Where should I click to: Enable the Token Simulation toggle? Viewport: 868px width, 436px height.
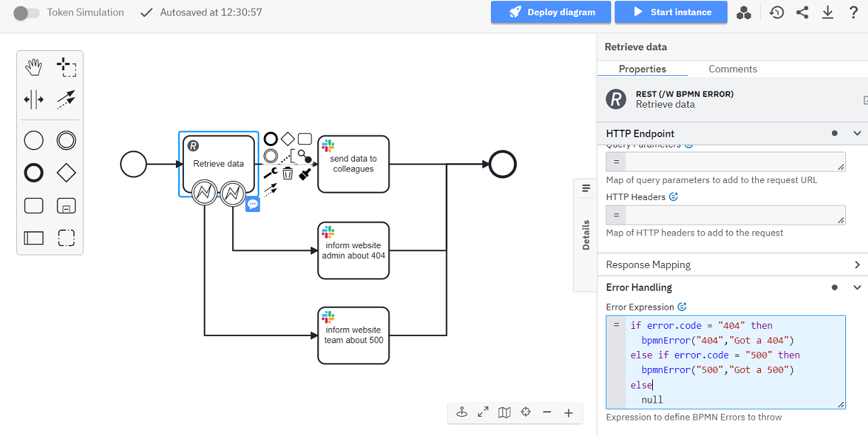(26, 13)
